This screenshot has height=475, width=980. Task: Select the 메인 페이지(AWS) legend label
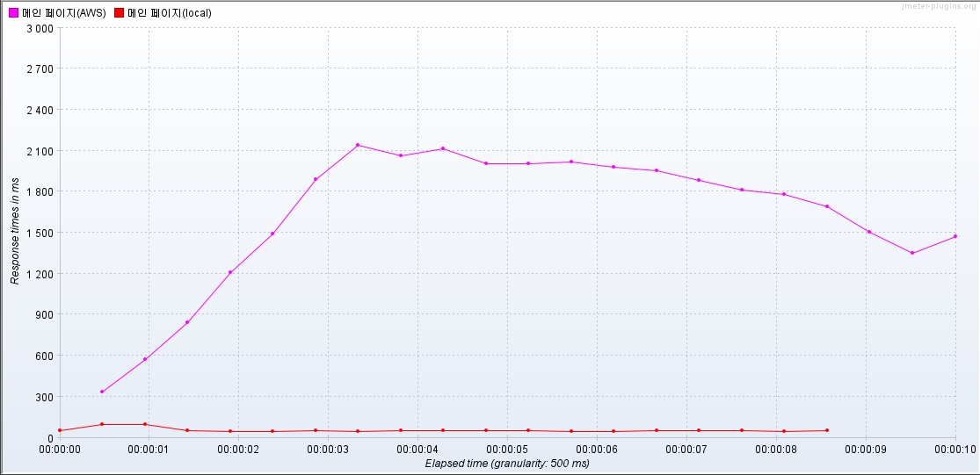(x=64, y=13)
